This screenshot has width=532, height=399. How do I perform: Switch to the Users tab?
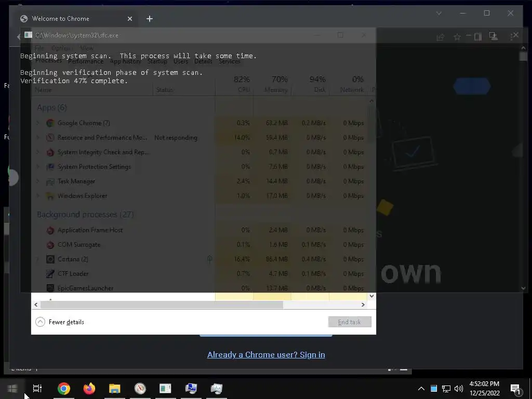[180, 61]
